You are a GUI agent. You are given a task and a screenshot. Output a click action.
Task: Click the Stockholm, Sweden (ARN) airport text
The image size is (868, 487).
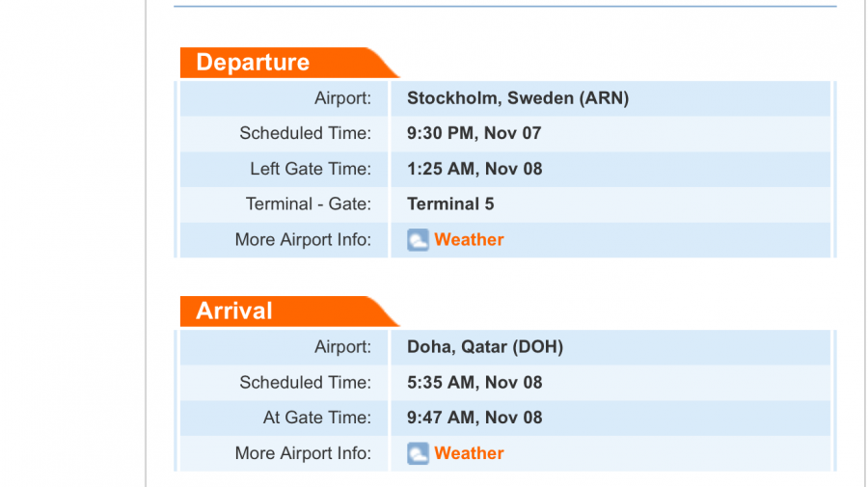click(518, 98)
